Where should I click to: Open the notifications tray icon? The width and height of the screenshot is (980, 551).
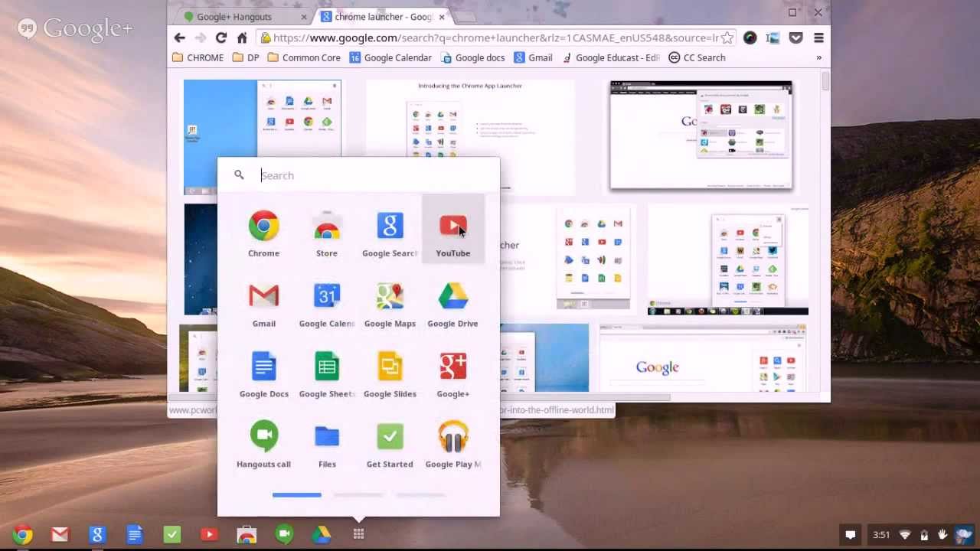click(x=850, y=535)
